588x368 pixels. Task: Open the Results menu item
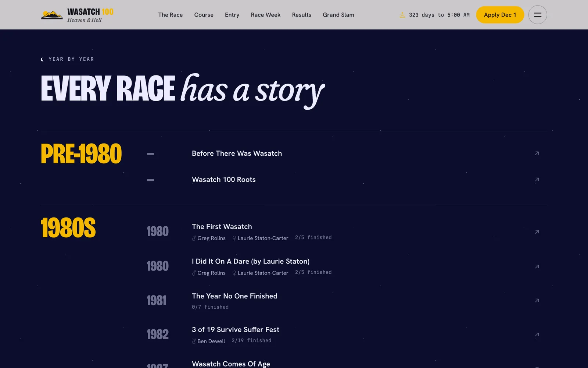tap(301, 15)
